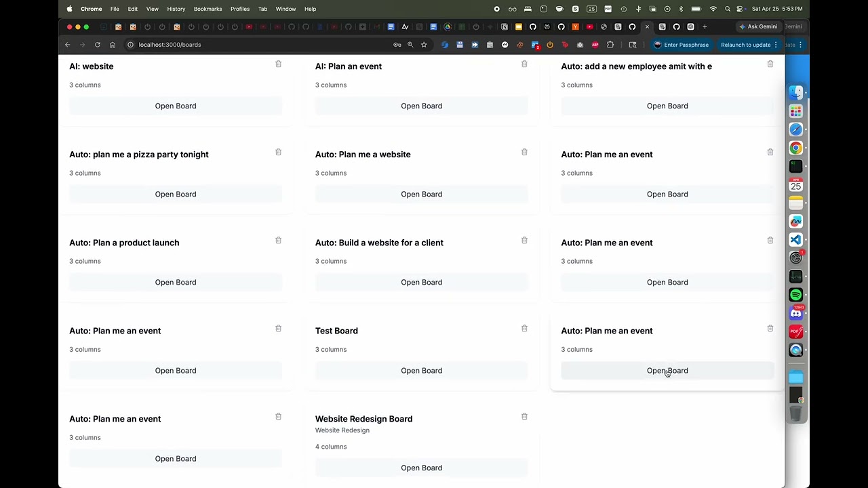The height and width of the screenshot is (488, 868).
Task: Open the 'Auto: add a new employee' board
Action: click(x=667, y=106)
